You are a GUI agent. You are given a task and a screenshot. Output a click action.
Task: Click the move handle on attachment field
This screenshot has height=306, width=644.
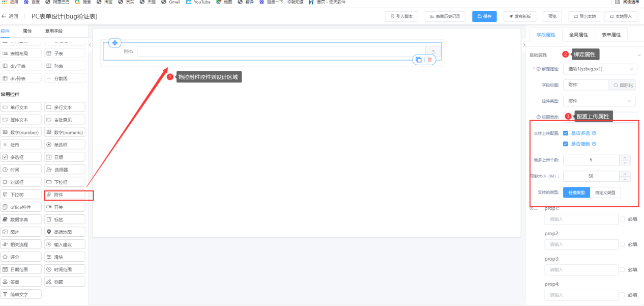point(115,43)
